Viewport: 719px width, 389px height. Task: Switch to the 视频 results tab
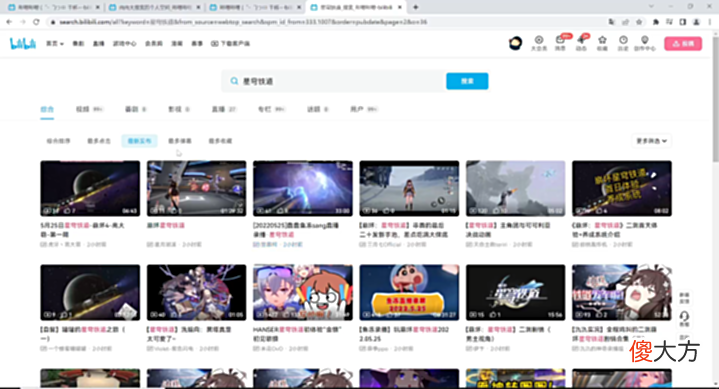[89, 109]
